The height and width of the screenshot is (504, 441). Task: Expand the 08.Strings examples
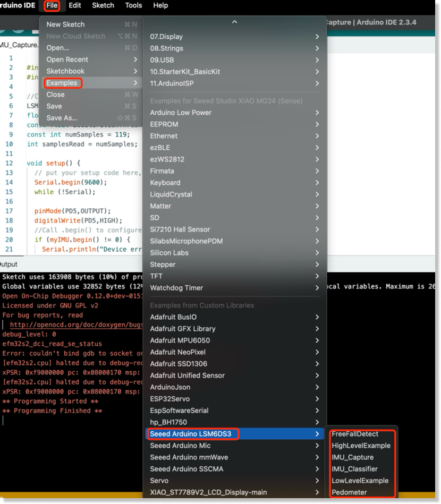234,48
